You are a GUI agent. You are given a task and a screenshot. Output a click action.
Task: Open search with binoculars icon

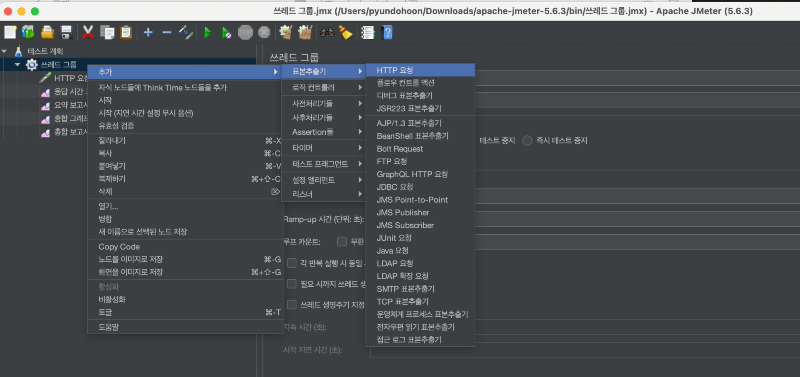pos(327,33)
